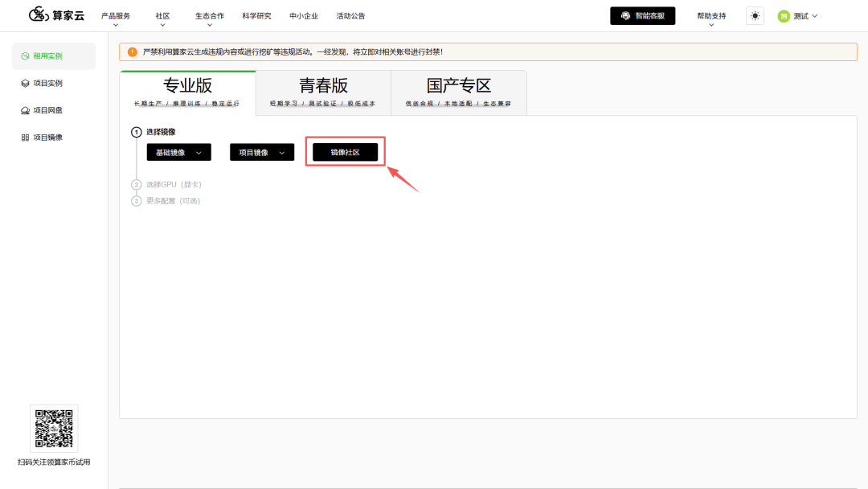Click the 项目网盘 cloud disk icon
Image resolution: width=868 pixels, height=489 pixels.
tap(25, 110)
